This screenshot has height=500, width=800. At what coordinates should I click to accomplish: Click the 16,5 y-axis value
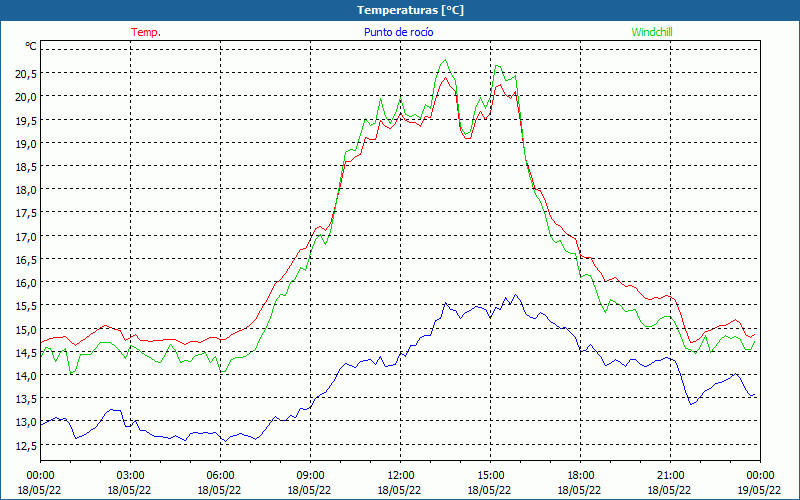tap(26, 260)
